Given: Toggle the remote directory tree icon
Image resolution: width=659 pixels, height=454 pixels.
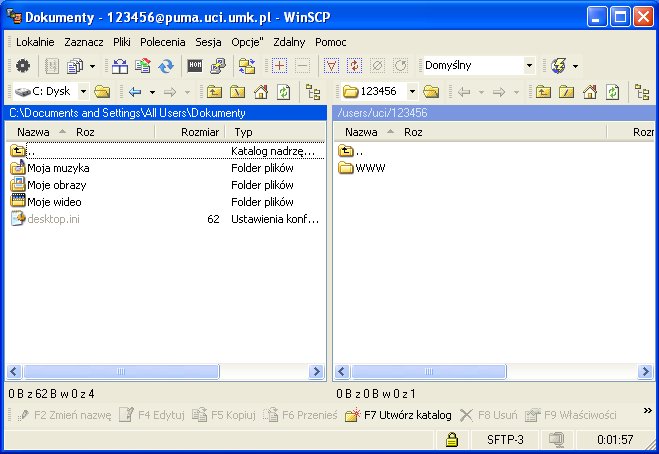Looking at the screenshot, I should click(x=642, y=92).
